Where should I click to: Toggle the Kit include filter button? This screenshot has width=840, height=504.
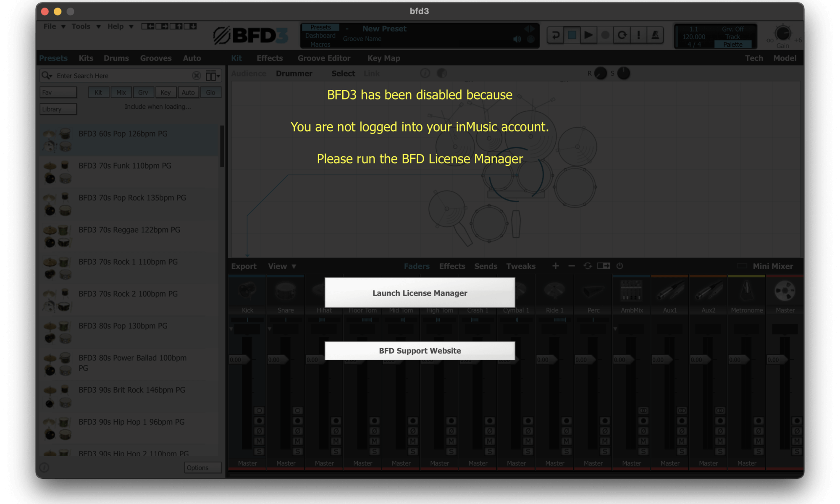tap(98, 92)
